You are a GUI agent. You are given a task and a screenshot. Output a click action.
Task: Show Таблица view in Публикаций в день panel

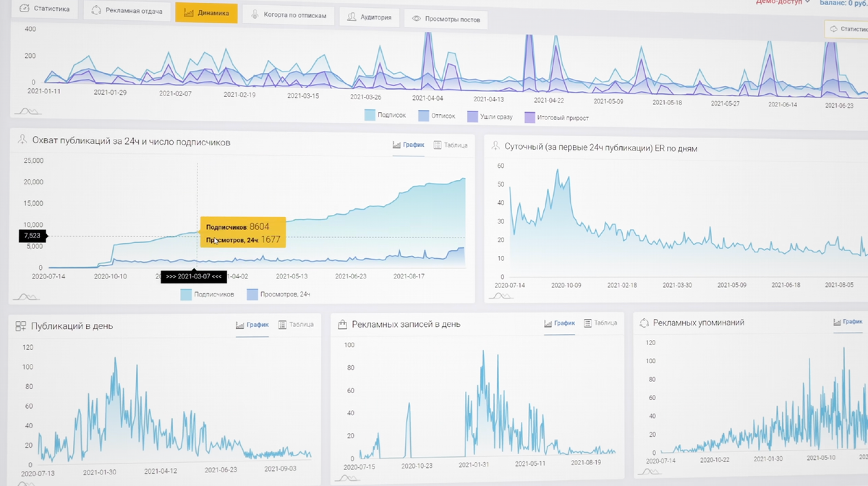point(296,325)
